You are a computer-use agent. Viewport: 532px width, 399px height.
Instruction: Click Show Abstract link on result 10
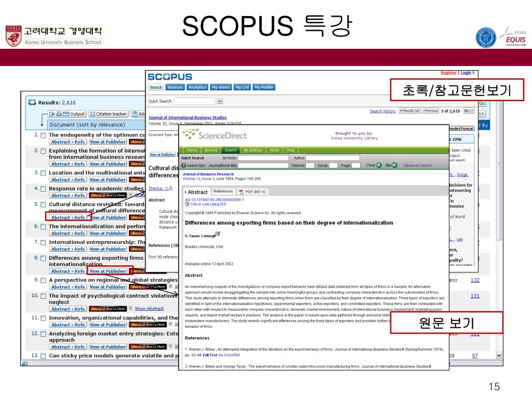click(x=149, y=309)
